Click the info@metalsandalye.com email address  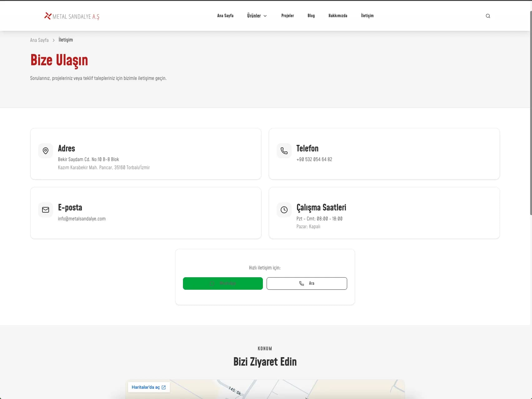point(82,219)
